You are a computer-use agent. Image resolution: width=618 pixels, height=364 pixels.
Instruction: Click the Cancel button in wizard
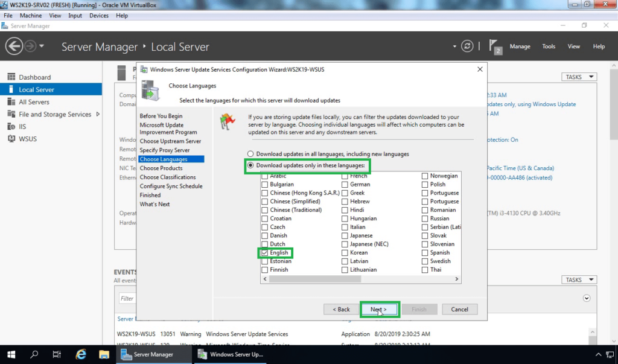(459, 309)
